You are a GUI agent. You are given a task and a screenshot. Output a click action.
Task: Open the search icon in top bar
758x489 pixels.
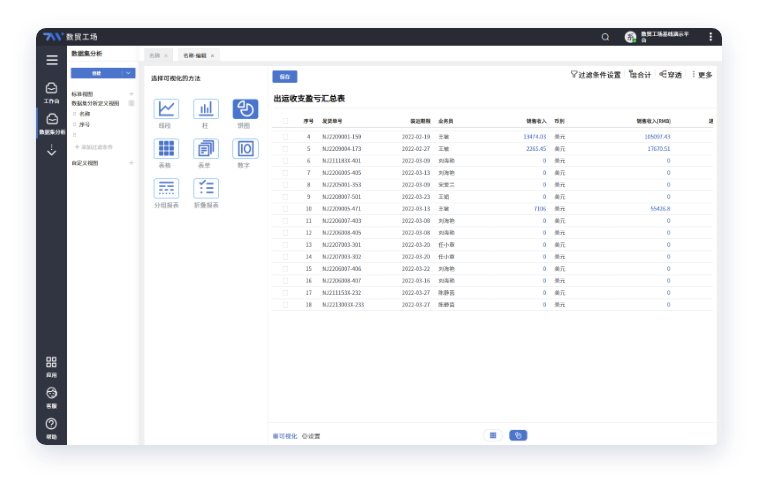click(605, 37)
